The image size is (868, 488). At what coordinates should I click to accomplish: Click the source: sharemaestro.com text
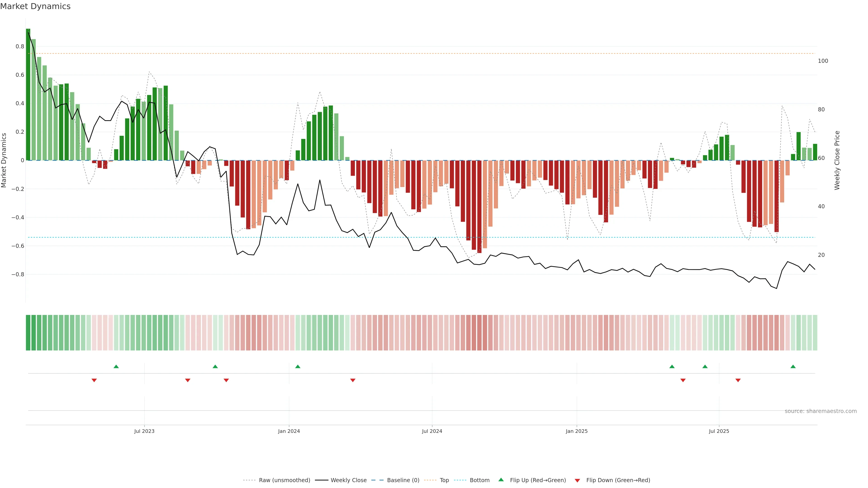pos(821,411)
